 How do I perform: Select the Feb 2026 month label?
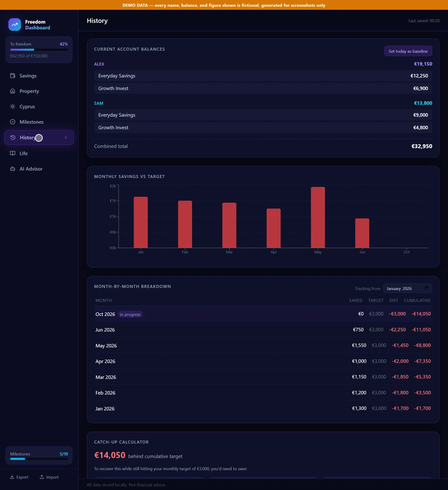click(x=105, y=392)
